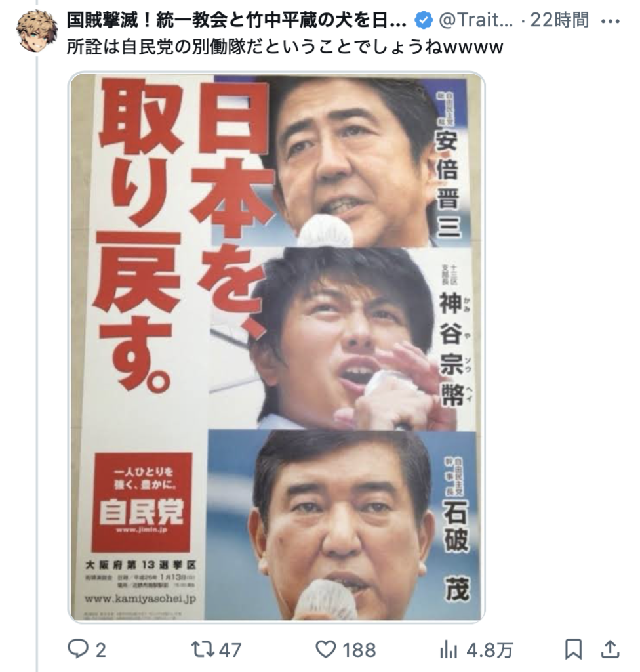Open the view analytics bar-chart icon
This screenshot has width=640, height=672.
tap(449, 649)
